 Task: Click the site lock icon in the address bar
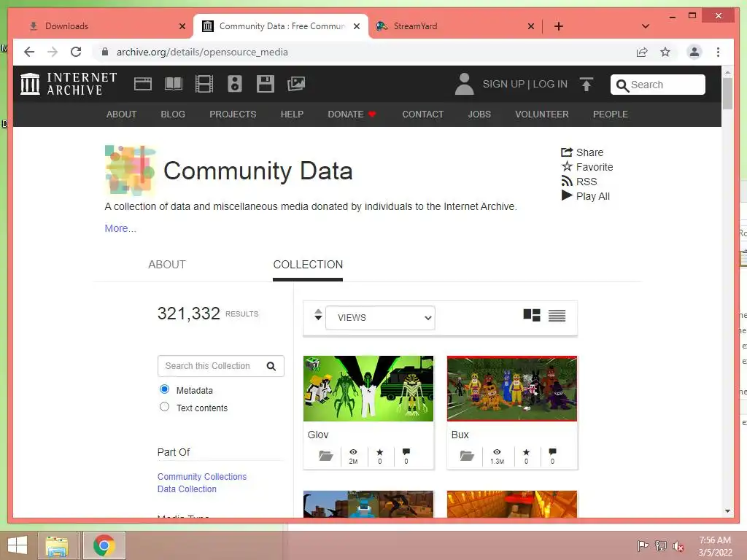point(105,52)
